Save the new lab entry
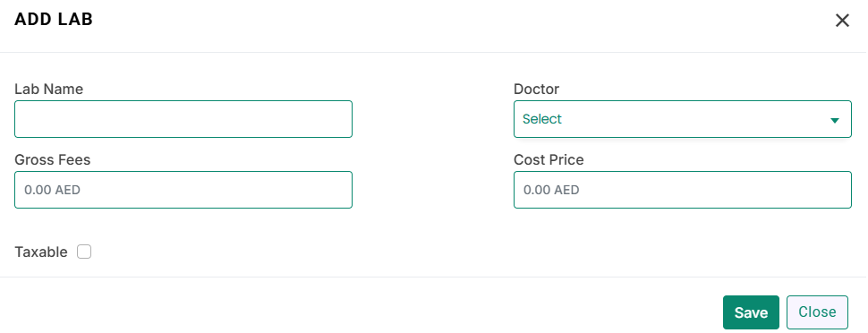Viewport: 868px width, 333px height. 751,312
